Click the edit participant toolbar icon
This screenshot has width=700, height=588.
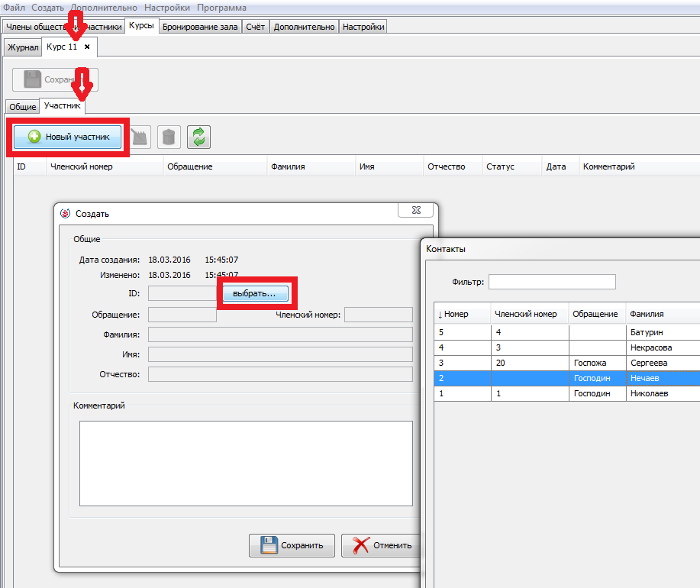tap(140, 137)
